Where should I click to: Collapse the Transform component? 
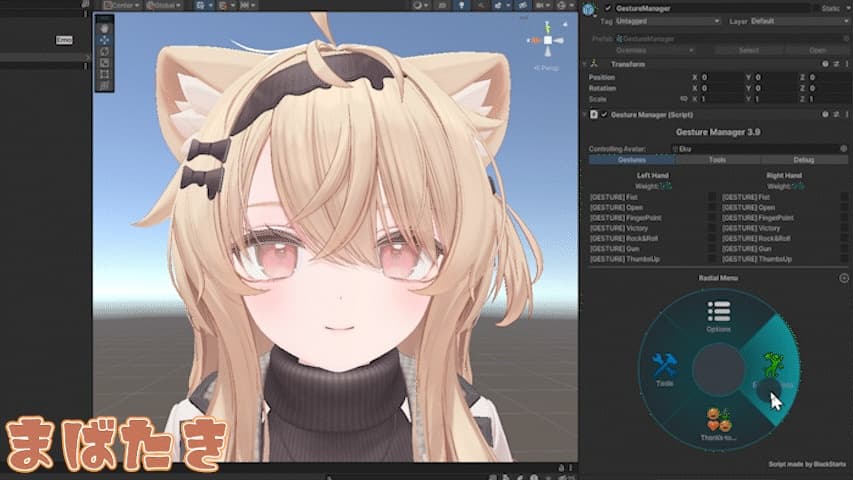[585, 64]
